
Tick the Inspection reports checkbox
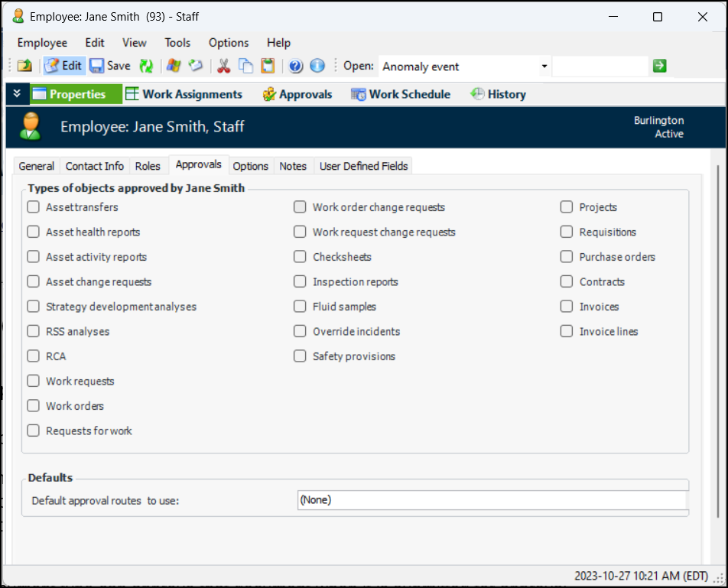click(x=300, y=282)
